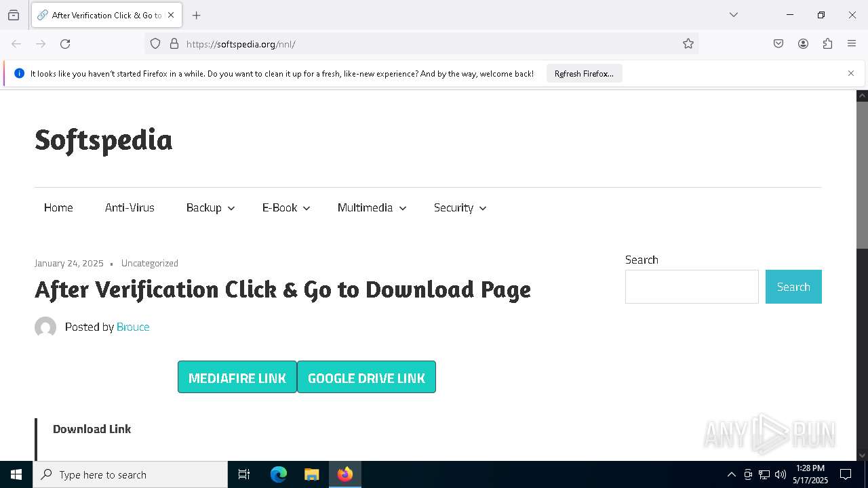Expand E-Book submenu chevron
This screenshot has width=868, height=488.
click(x=307, y=208)
